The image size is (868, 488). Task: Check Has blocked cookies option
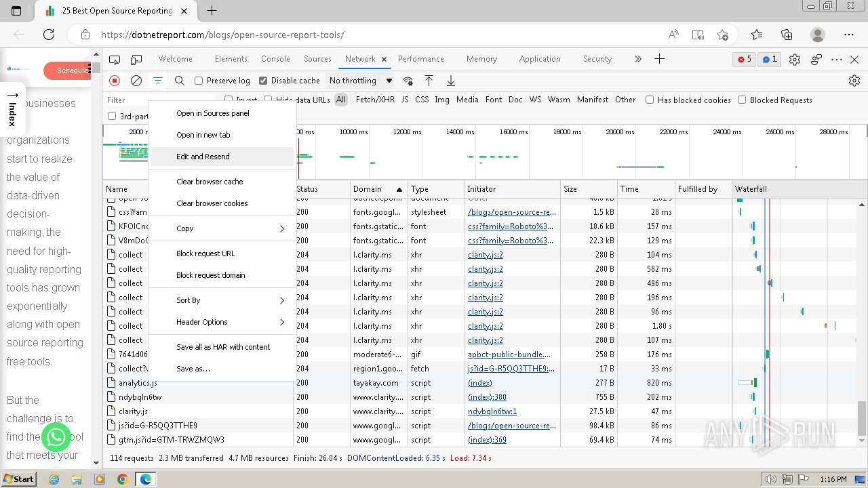[x=650, y=100]
